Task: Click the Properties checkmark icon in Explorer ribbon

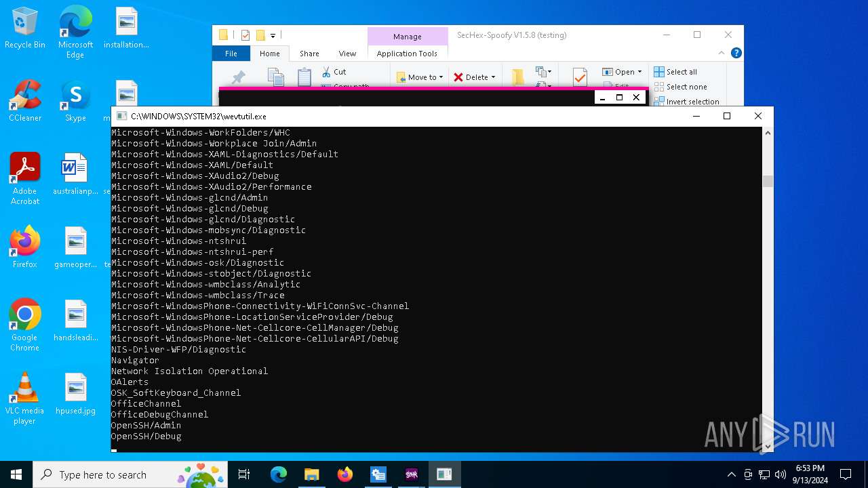Action: pyautogui.click(x=580, y=77)
